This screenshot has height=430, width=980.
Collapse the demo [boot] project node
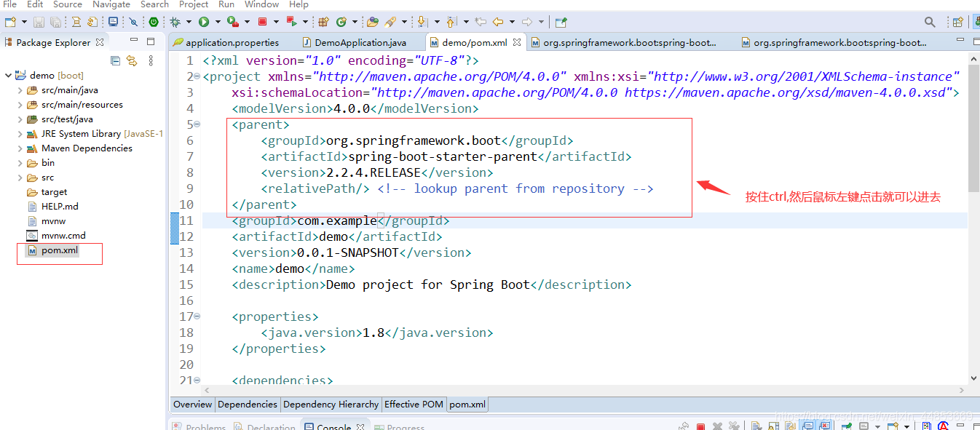coord(8,75)
